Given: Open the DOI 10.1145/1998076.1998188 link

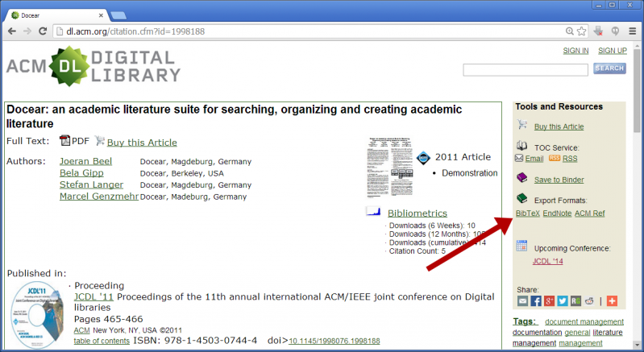Looking at the screenshot, I should click(x=334, y=341).
